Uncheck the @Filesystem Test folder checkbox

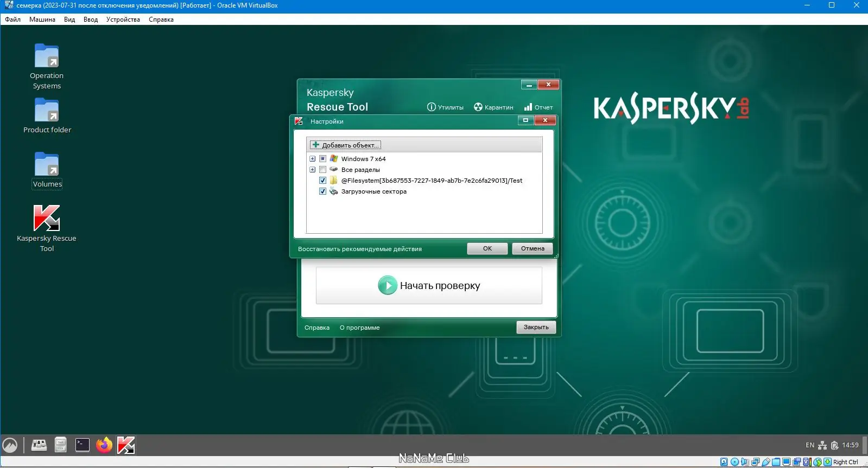point(322,181)
